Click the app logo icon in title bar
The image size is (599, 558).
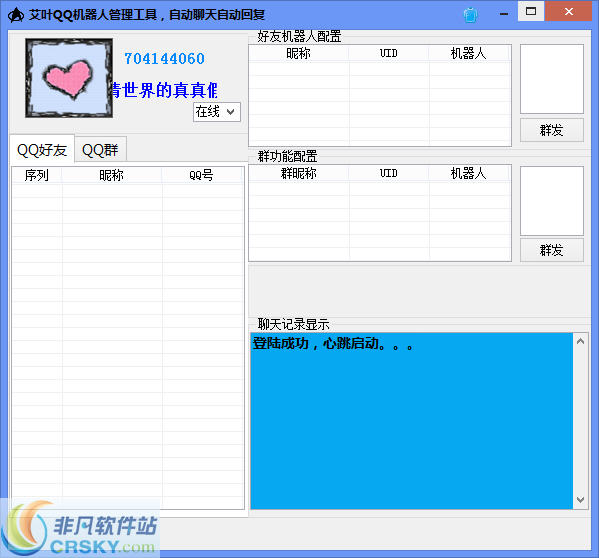click(x=16, y=15)
